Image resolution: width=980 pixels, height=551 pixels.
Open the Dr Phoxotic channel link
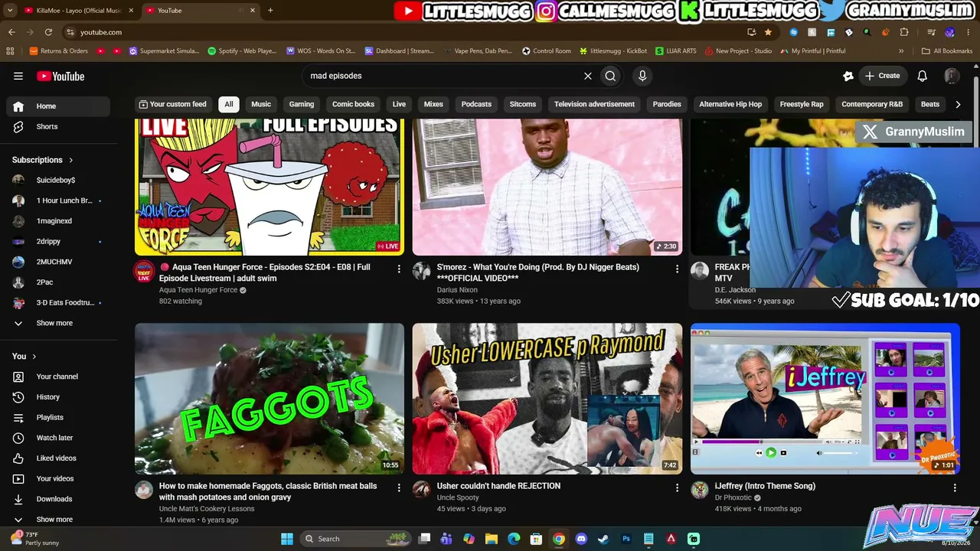[733, 497]
